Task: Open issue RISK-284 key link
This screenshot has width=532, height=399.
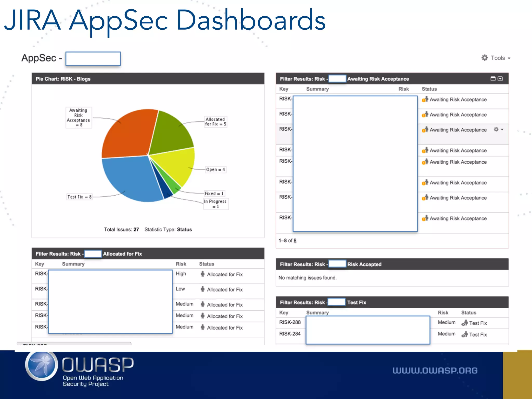Action: [x=290, y=334]
